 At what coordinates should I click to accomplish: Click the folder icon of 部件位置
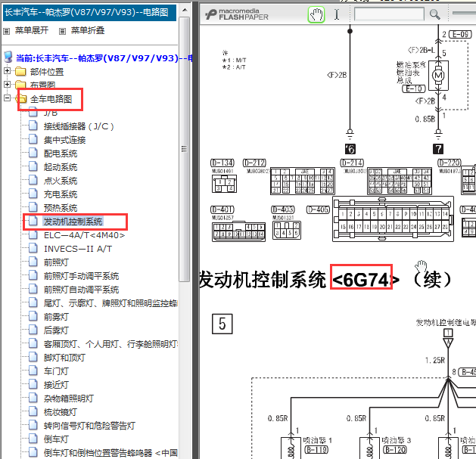tap(20, 72)
